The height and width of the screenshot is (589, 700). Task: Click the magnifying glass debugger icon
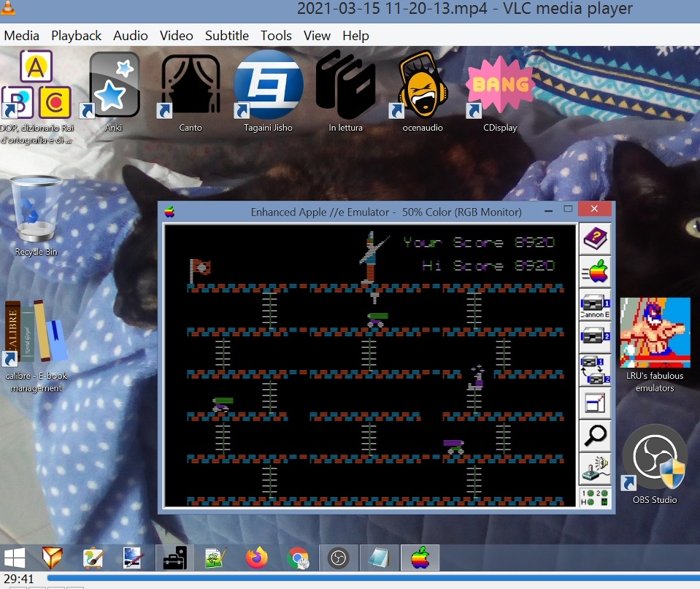pyautogui.click(x=595, y=436)
